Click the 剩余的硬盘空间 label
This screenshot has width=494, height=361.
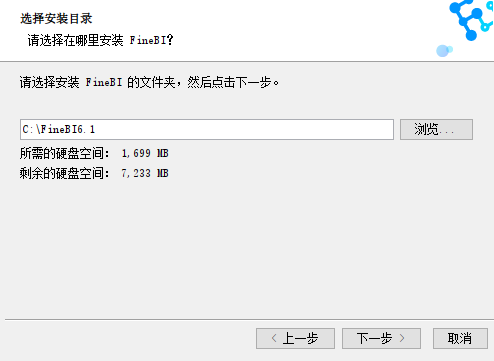tap(64, 173)
